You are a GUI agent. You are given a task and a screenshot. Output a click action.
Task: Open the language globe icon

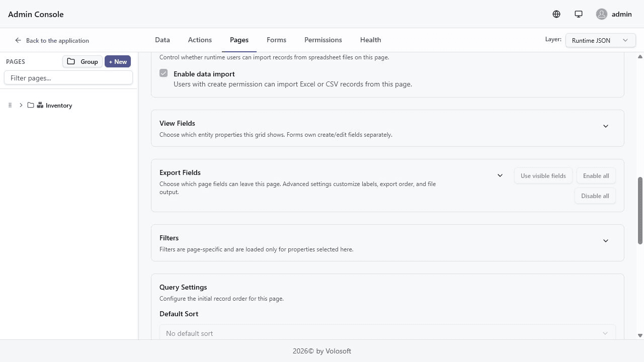tap(556, 14)
